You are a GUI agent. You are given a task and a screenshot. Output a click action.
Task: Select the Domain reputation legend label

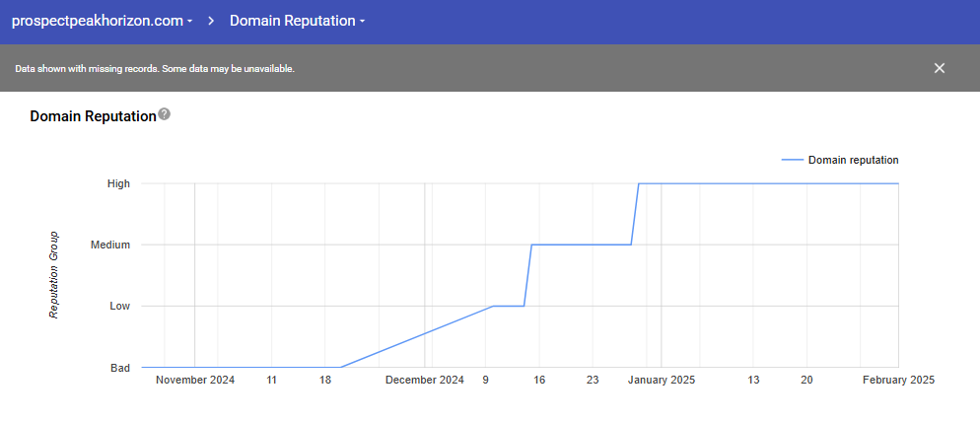click(853, 160)
